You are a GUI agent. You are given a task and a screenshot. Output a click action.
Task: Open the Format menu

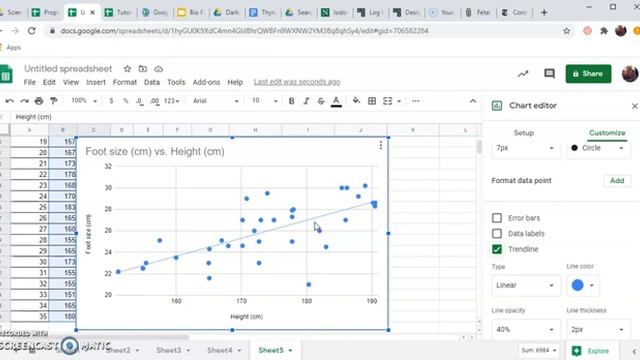coord(125,82)
